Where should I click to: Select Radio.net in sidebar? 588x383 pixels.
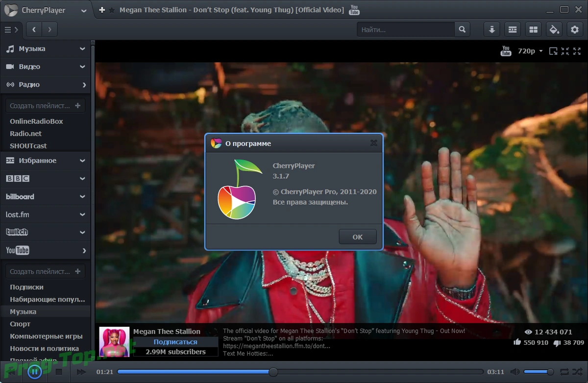[25, 133]
